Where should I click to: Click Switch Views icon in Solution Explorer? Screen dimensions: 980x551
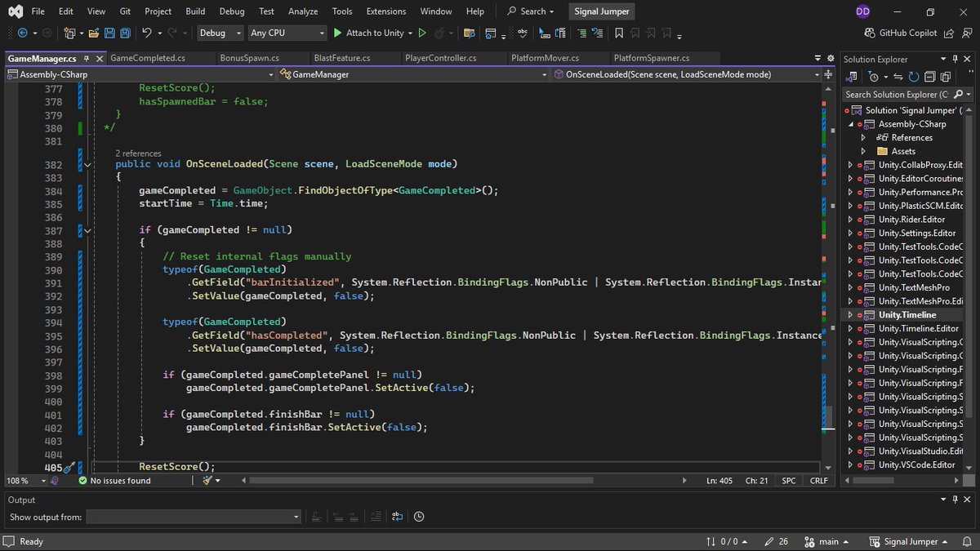(x=853, y=77)
